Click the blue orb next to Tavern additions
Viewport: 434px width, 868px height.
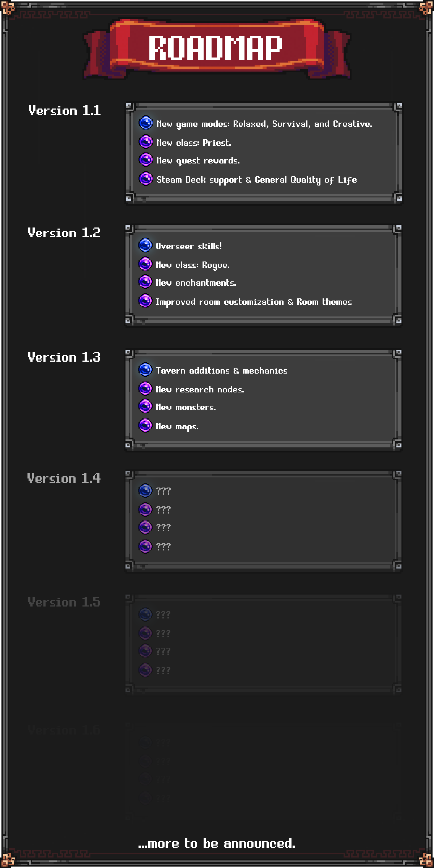[x=145, y=370]
